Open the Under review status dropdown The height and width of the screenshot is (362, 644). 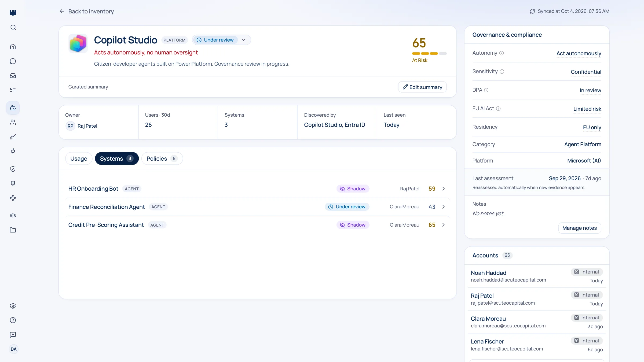click(x=221, y=40)
